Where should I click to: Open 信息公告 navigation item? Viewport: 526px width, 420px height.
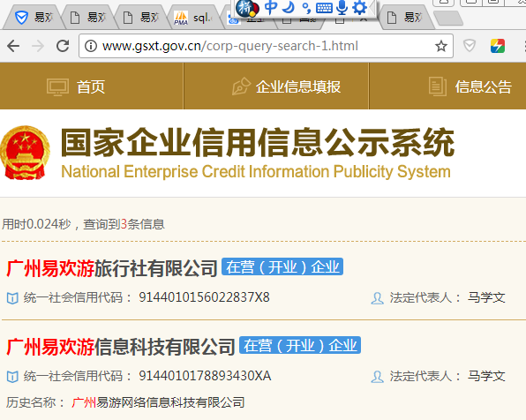470,86
